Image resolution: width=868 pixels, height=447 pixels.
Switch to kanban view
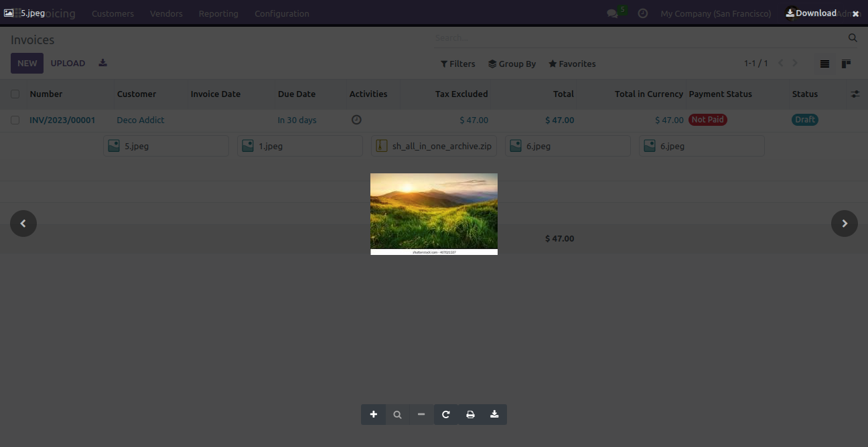(x=846, y=64)
